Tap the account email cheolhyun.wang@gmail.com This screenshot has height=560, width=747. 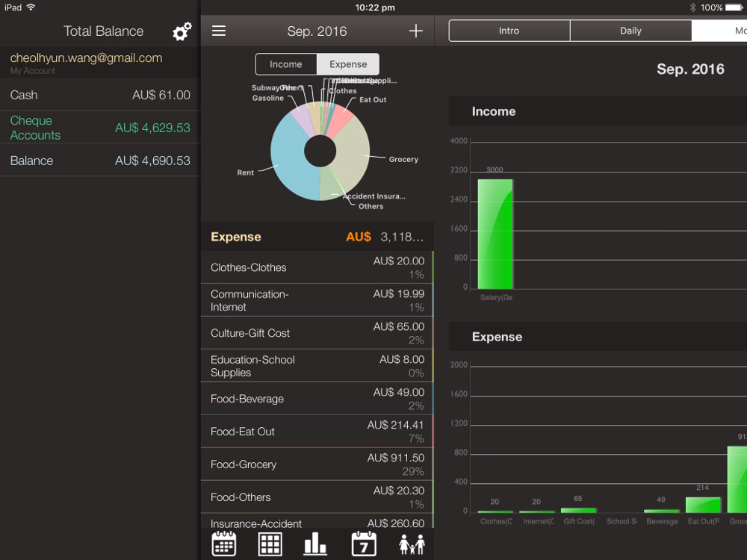click(x=86, y=57)
